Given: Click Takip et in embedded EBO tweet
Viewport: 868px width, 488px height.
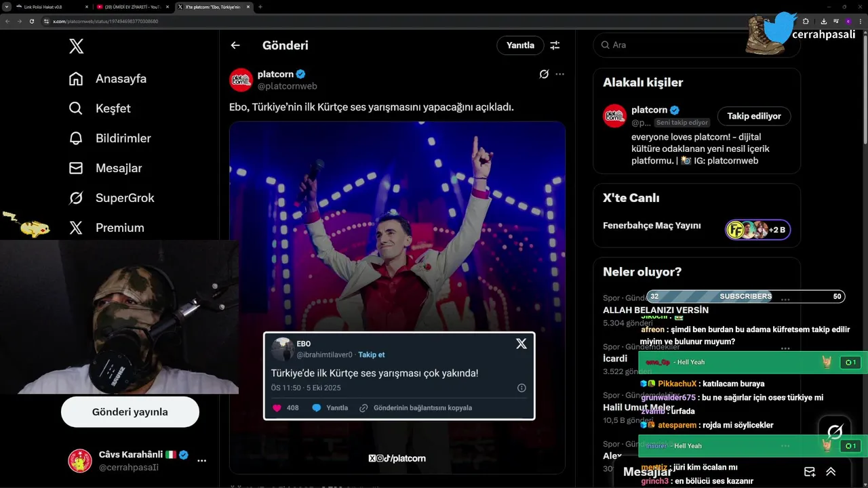Looking at the screenshot, I should (x=372, y=354).
